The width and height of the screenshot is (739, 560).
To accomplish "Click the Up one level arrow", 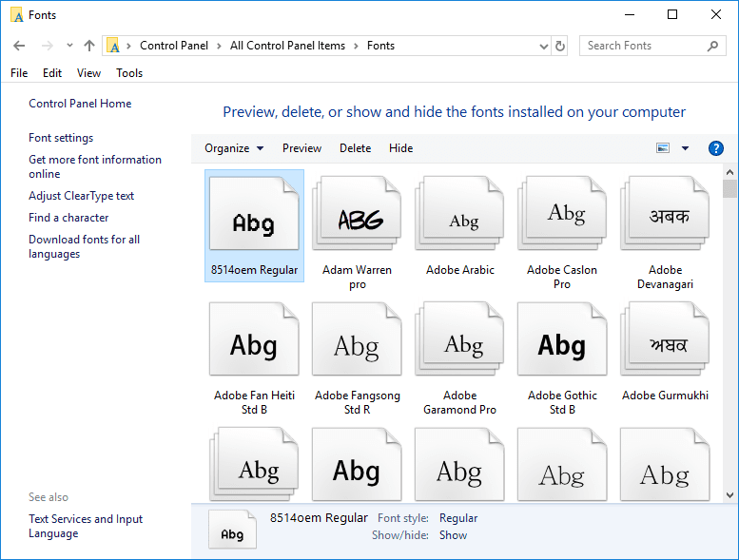I will coord(89,46).
